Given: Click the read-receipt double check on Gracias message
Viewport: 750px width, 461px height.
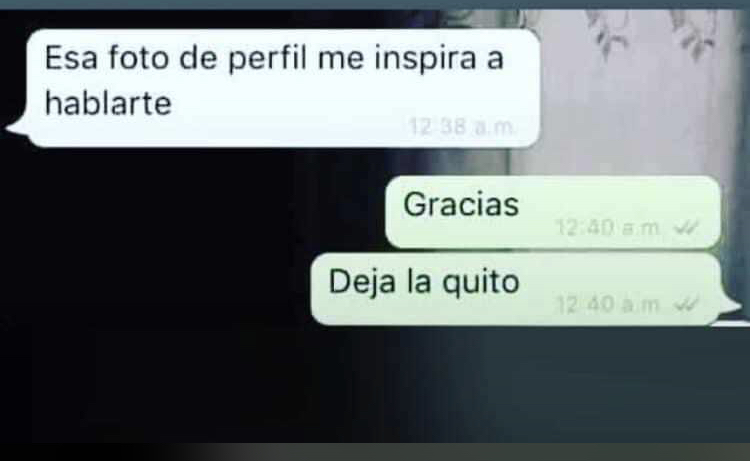Looking at the screenshot, I should click(x=687, y=228).
